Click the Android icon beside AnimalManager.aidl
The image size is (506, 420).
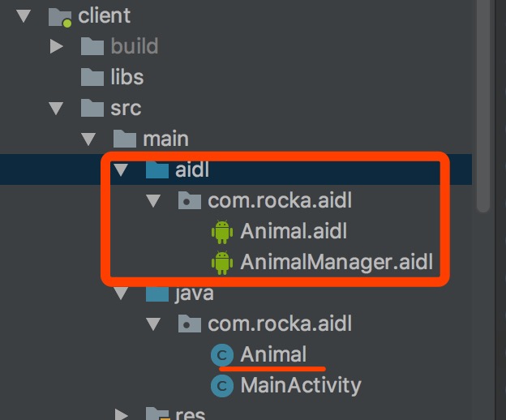pyautogui.click(x=222, y=263)
